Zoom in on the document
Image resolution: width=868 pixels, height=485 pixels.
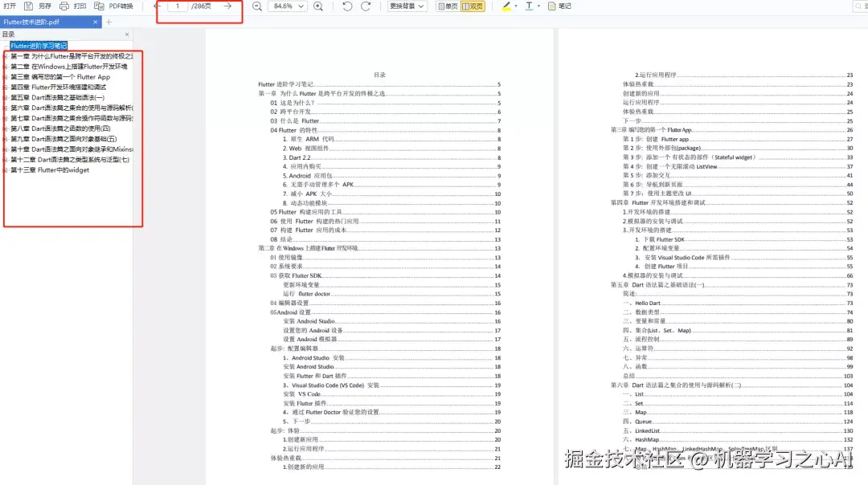click(317, 6)
